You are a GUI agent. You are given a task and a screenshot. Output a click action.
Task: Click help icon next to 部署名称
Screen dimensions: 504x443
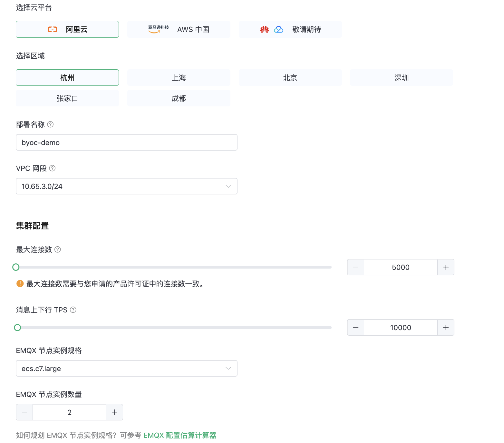tap(50, 124)
